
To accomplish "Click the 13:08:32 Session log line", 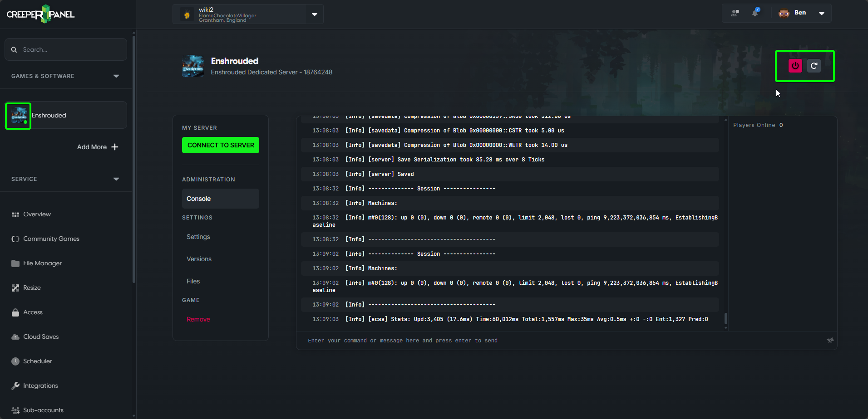I will pos(510,189).
